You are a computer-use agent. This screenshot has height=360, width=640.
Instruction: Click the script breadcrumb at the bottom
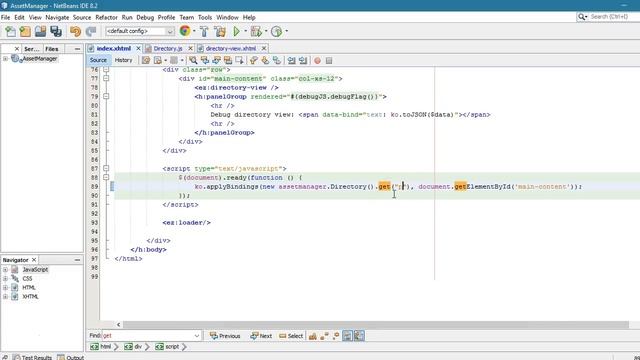pos(167,347)
